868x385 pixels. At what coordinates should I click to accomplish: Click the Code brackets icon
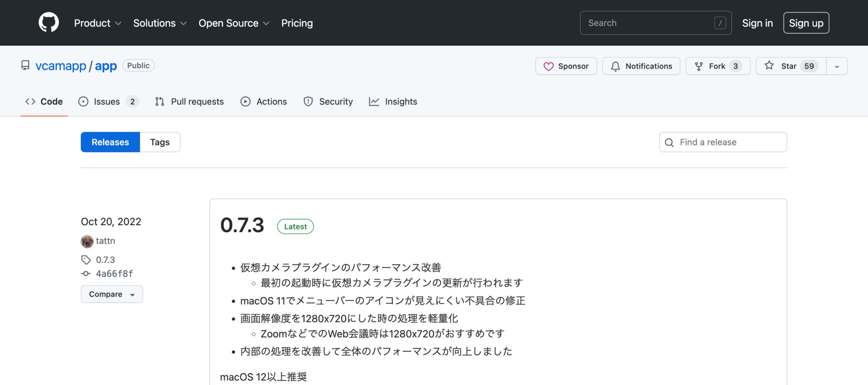(x=30, y=102)
